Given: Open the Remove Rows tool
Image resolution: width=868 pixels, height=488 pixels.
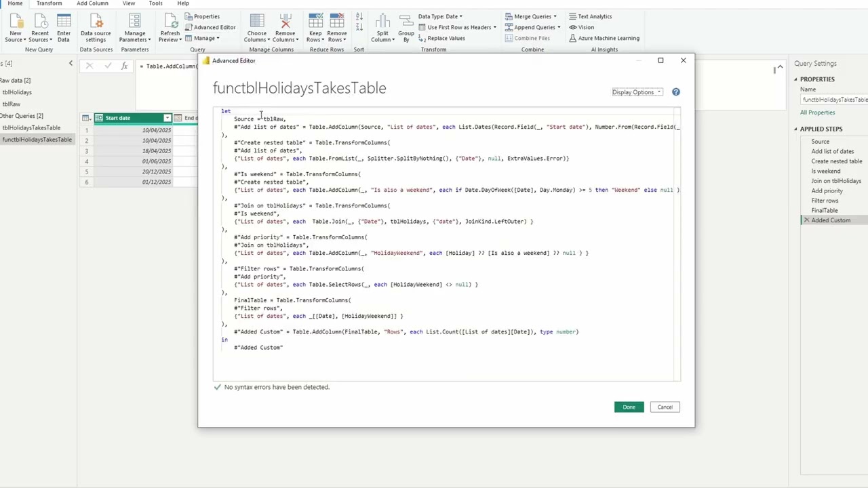Looking at the screenshot, I should [337, 28].
